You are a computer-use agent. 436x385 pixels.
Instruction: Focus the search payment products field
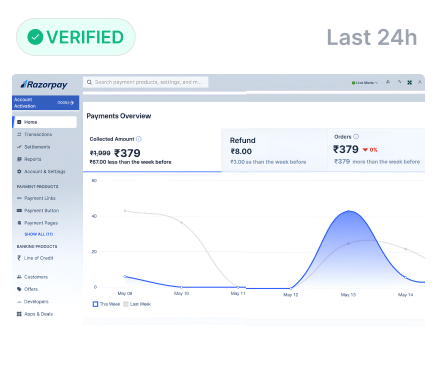pos(146,82)
